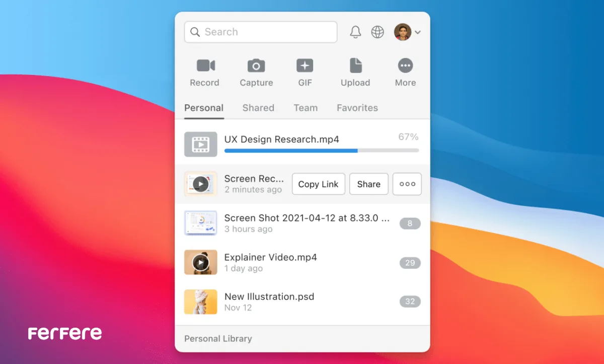Click the 8 views badge on Screen Shot

click(410, 224)
